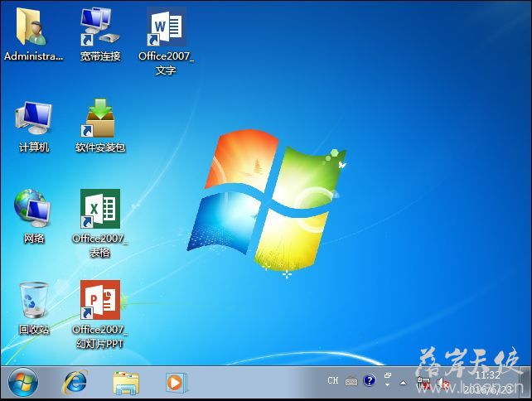Viewport: 532px width, 401px height.
Task: Select the 计算机 Computer icon
Action: 34,126
